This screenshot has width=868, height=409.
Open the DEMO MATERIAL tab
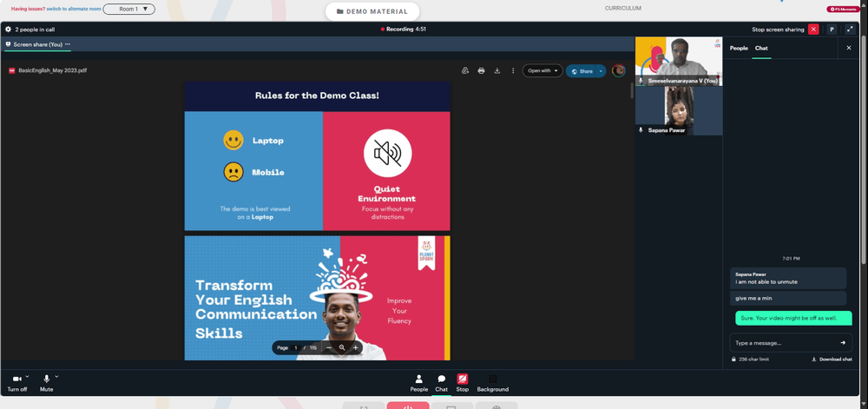tap(372, 11)
